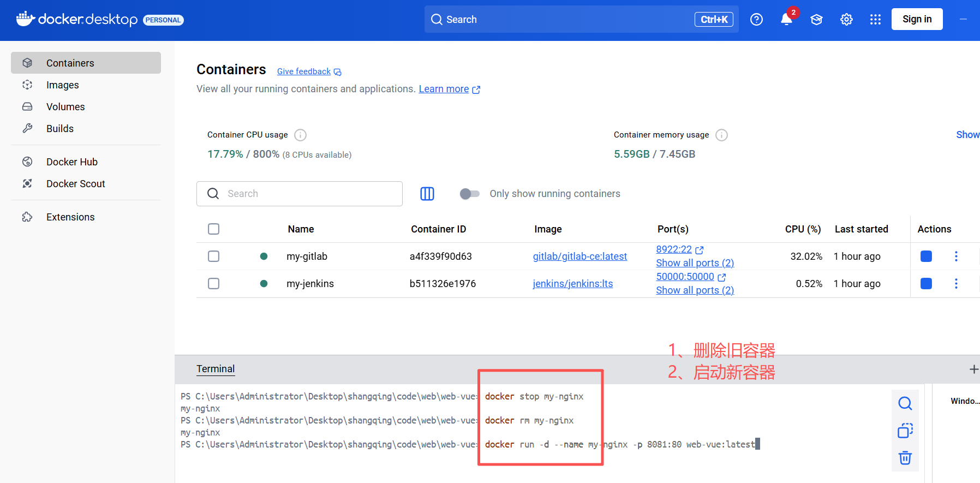Viewport: 980px width, 483px height.
Task: Open the manage columns icon
Action: [x=427, y=194]
